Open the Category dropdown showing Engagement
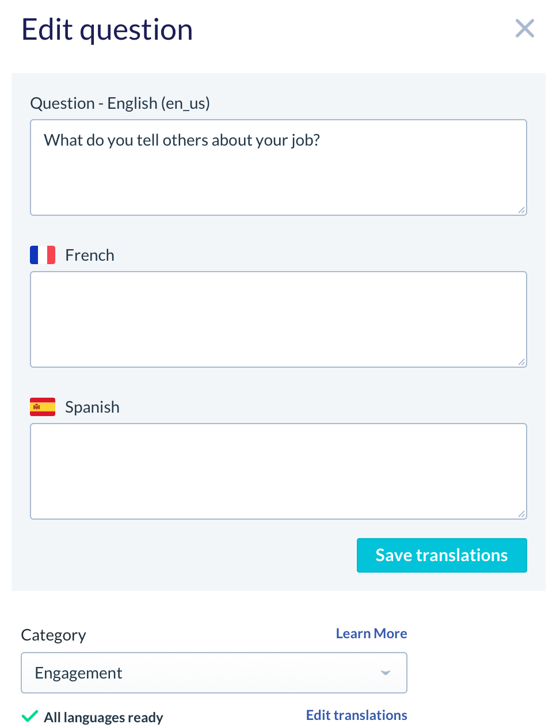 (x=214, y=673)
